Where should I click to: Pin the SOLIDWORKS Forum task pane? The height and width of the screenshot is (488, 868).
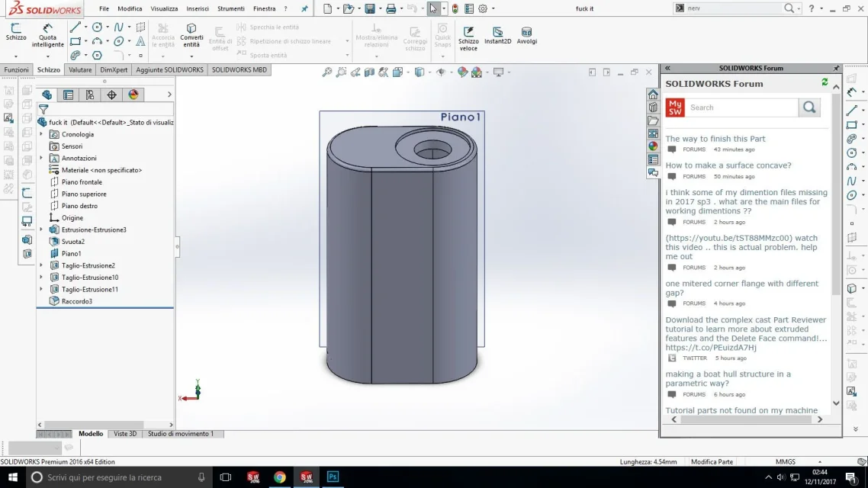[836, 69]
